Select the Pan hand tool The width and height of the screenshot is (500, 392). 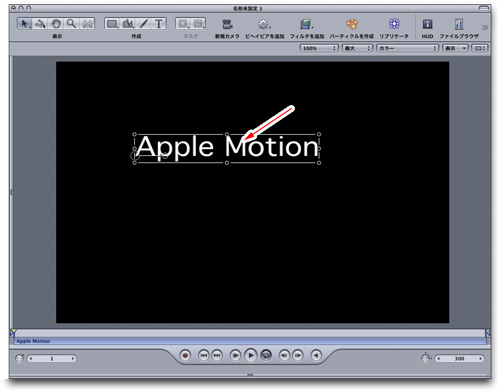[56, 24]
